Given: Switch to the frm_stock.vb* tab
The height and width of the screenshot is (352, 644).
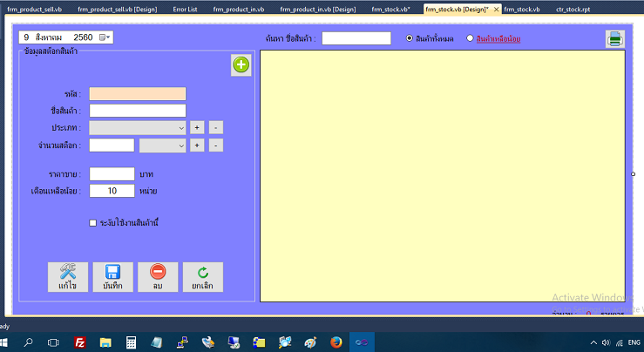Looking at the screenshot, I should [x=390, y=9].
